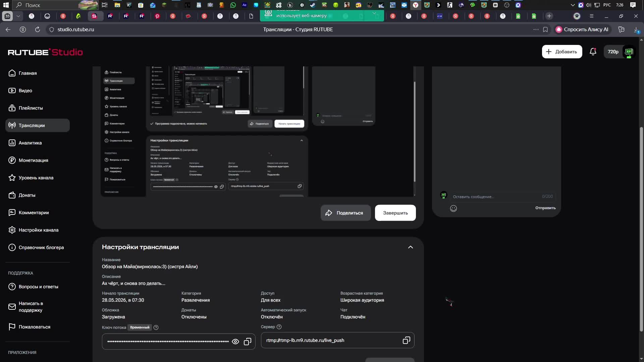Open browser hamburger menu
The height and width of the screenshot is (362, 644).
point(592,16)
